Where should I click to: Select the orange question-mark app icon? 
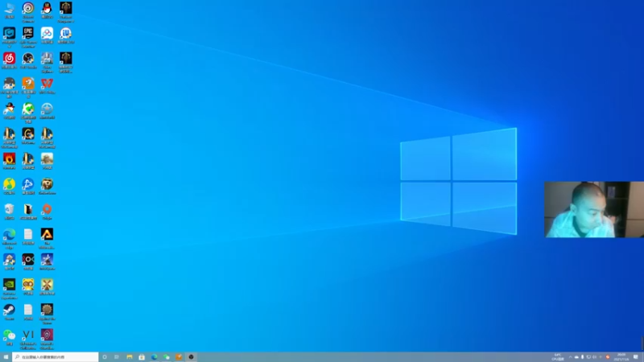(x=28, y=88)
